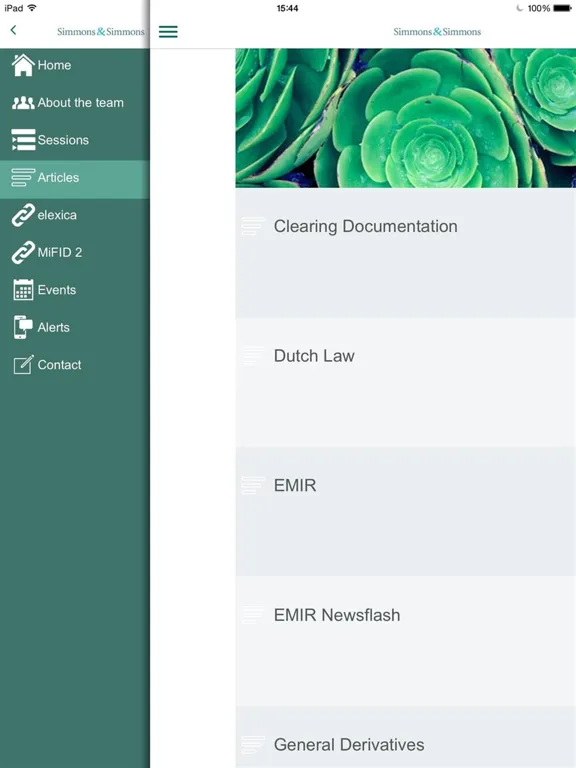
Task: Tap the Wi-Fi status icon
Action: (32, 8)
